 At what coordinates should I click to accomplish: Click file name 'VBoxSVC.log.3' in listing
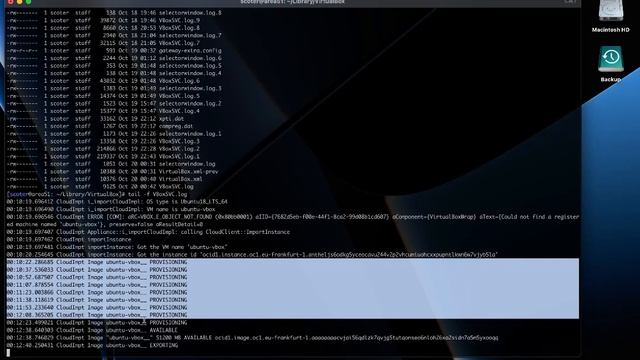click(179, 141)
